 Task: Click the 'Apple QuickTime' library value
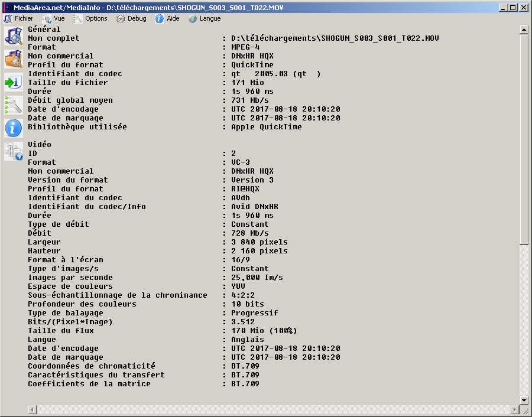267,127
